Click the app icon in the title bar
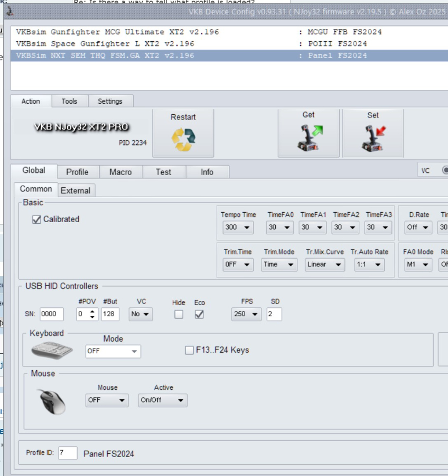448x476 pixels. click(10, 12)
